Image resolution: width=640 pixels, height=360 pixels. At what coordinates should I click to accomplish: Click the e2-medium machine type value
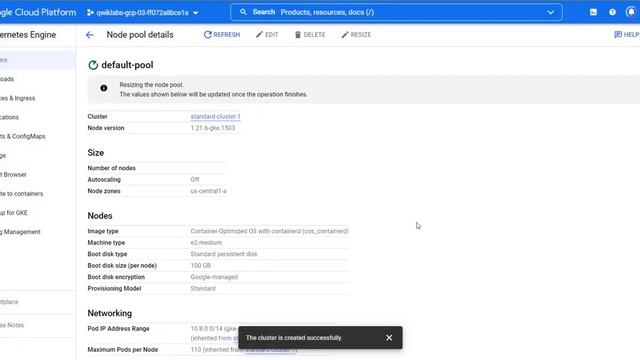pyautogui.click(x=206, y=242)
